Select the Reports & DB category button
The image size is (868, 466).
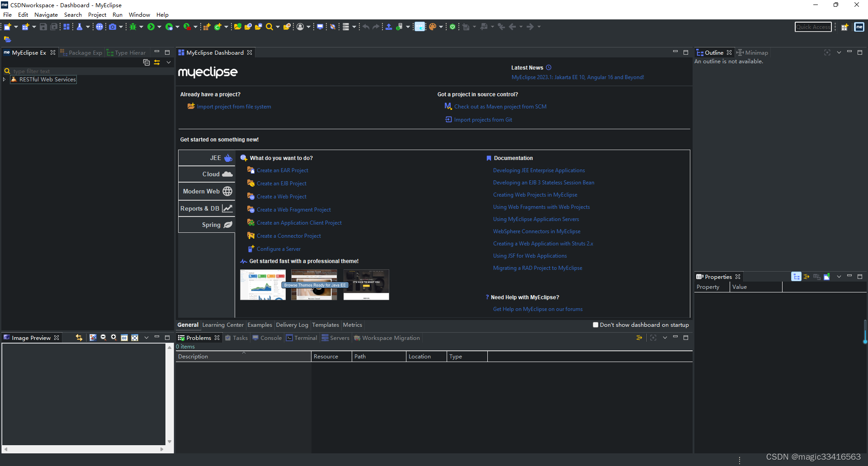point(207,208)
